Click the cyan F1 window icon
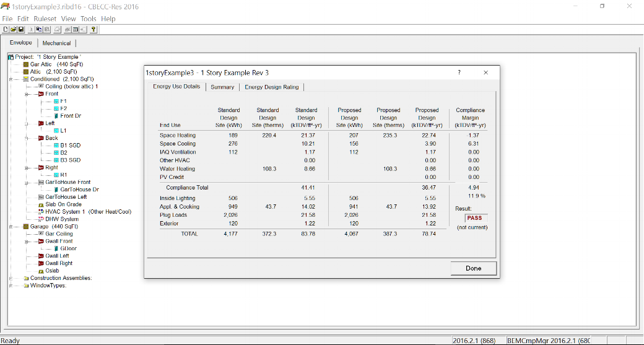Image resolution: width=644 pixels, height=345 pixels. [x=56, y=101]
